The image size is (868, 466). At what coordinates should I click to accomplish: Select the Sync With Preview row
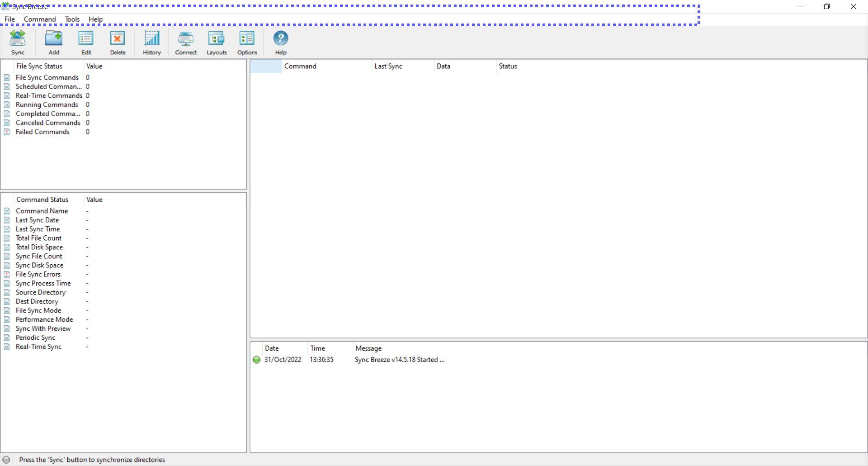[x=123, y=328]
